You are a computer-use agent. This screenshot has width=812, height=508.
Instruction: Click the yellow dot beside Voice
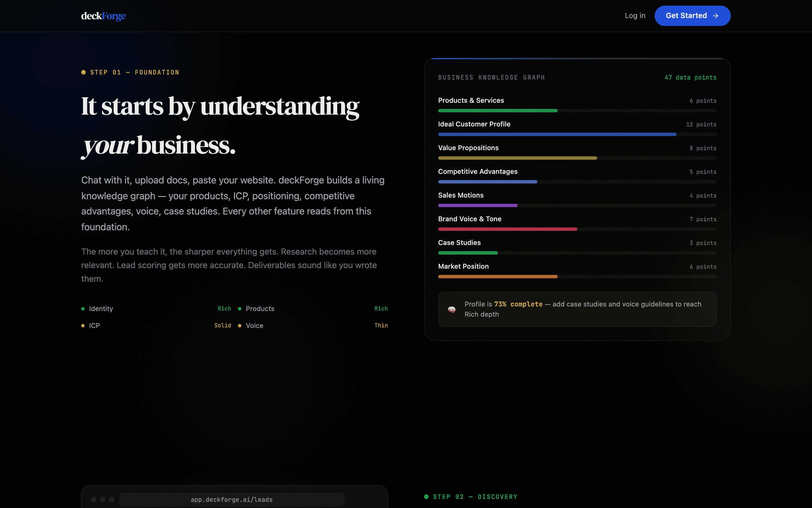click(240, 326)
